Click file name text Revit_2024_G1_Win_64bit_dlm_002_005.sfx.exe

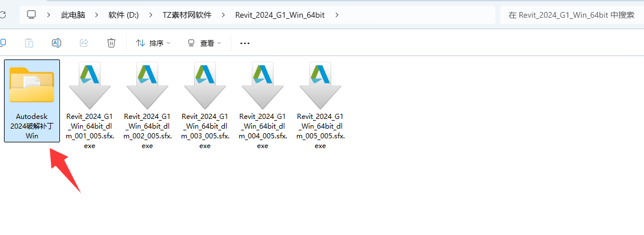click(x=147, y=131)
